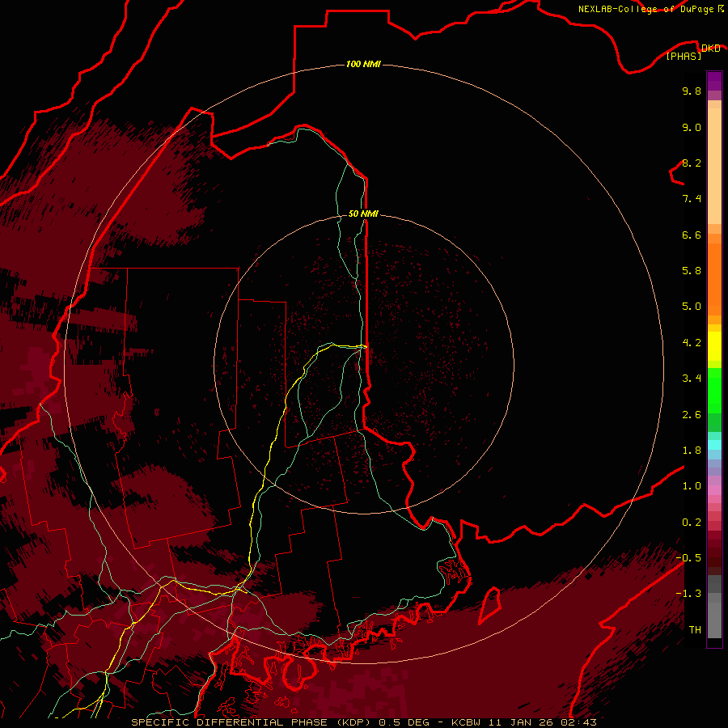Click the 5.0 value on the color scale
This screenshot has width=728, height=728.
[692, 307]
